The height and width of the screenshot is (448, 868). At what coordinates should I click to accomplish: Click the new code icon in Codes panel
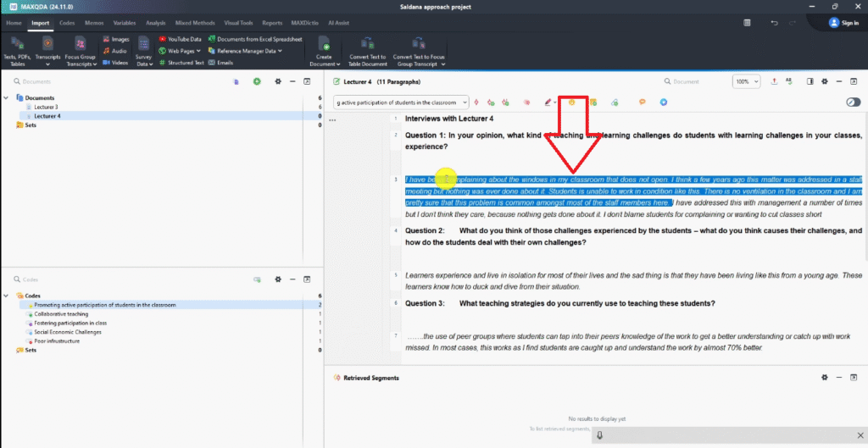point(257,279)
